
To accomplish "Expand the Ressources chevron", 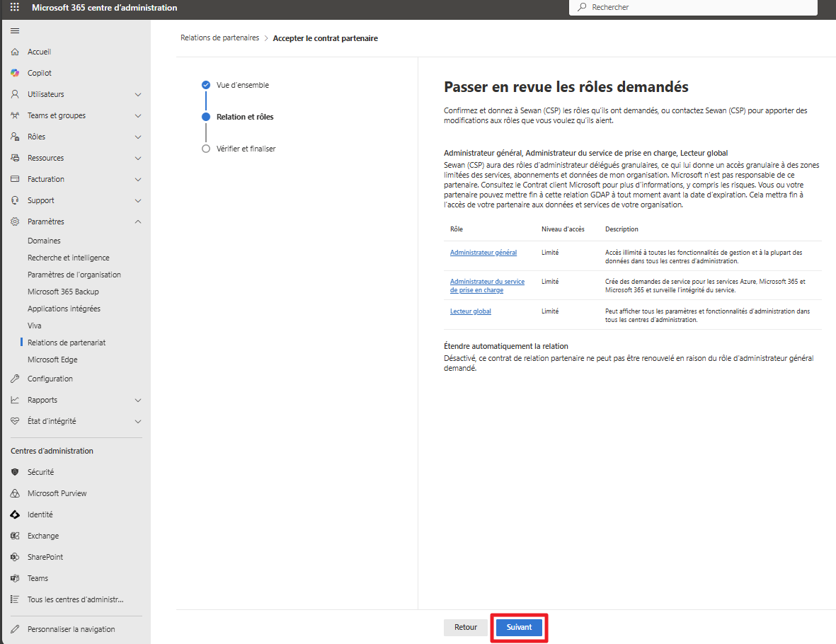I will (x=138, y=159).
